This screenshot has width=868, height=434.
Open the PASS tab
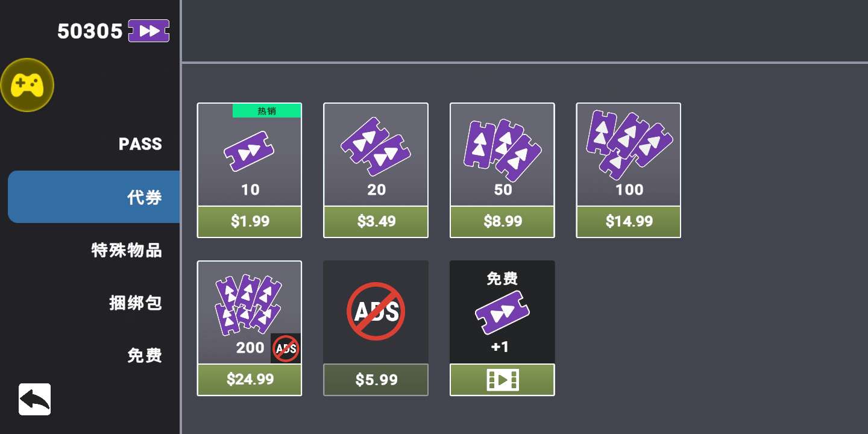[x=140, y=144]
